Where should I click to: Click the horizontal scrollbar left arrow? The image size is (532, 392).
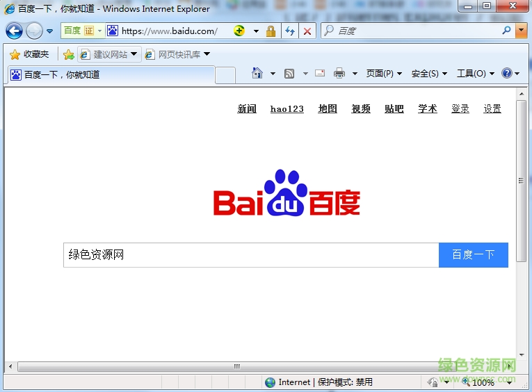coord(10,366)
